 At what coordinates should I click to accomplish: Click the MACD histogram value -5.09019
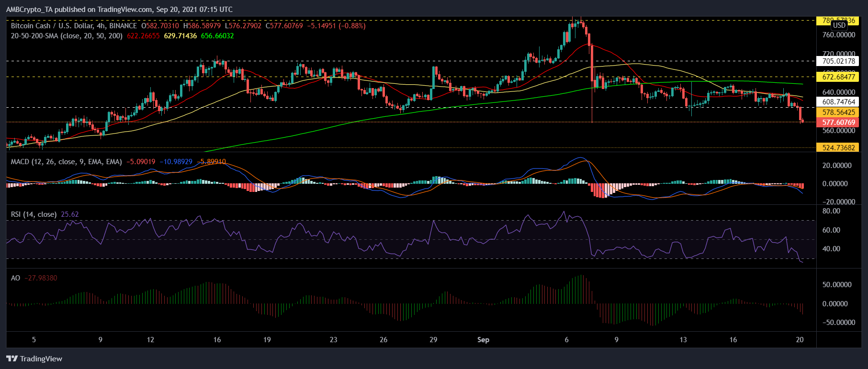click(x=141, y=162)
